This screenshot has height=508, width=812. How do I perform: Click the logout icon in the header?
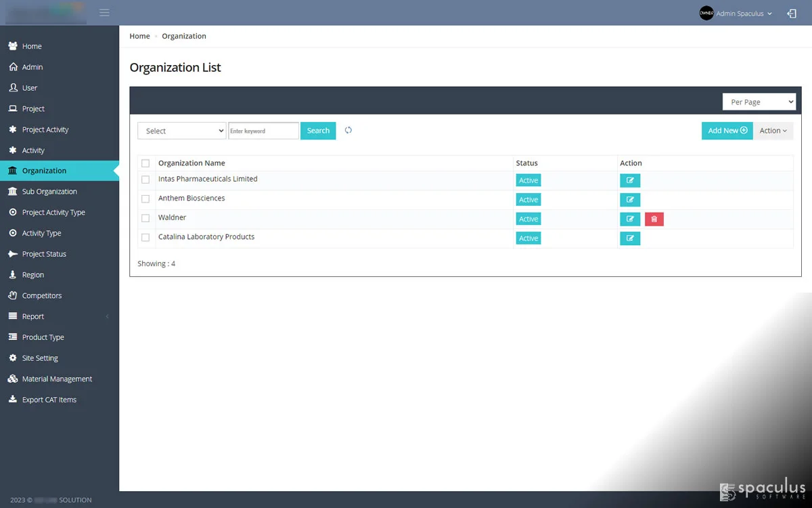(792, 14)
